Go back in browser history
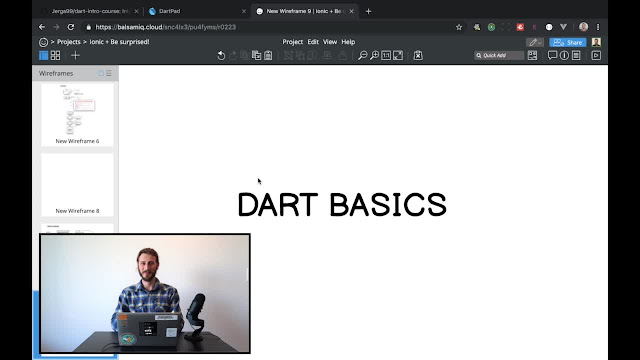Image resolution: width=640 pixels, height=360 pixels. pos(42,27)
